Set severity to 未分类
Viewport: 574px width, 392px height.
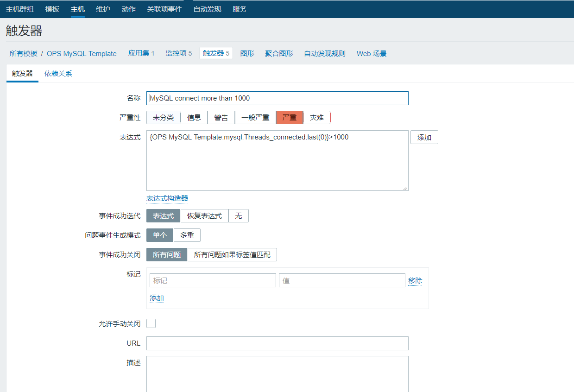coord(163,118)
